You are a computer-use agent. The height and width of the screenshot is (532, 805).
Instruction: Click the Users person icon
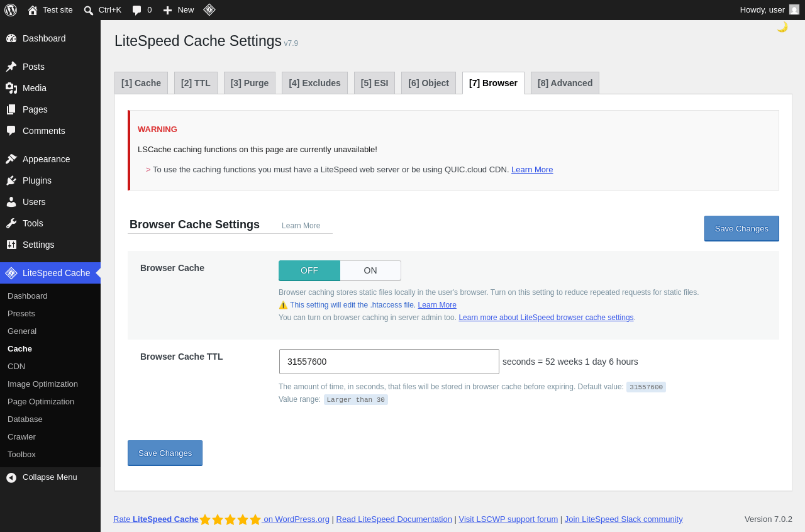pyautogui.click(x=11, y=202)
